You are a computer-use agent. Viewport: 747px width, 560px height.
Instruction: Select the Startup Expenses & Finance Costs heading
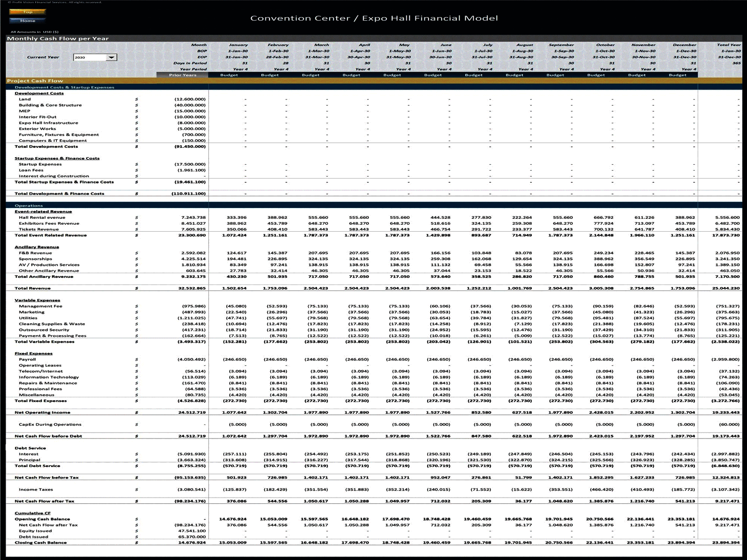click(x=57, y=158)
